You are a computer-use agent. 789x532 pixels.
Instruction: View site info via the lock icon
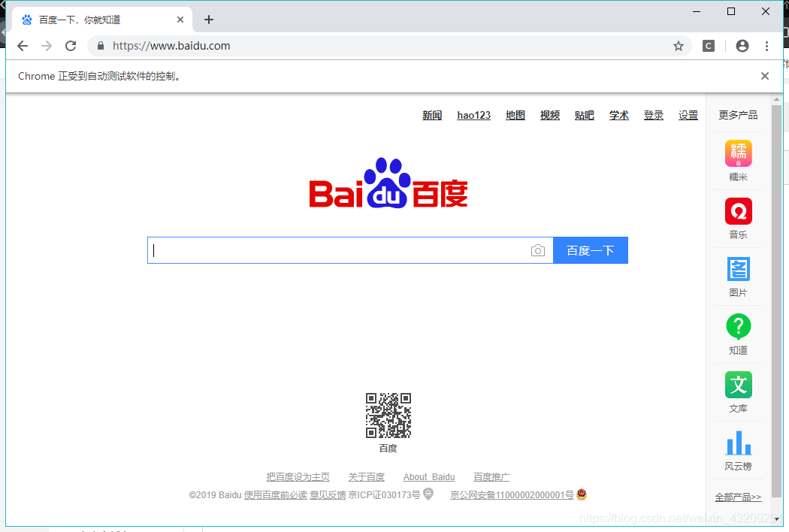click(x=101, y=46)
